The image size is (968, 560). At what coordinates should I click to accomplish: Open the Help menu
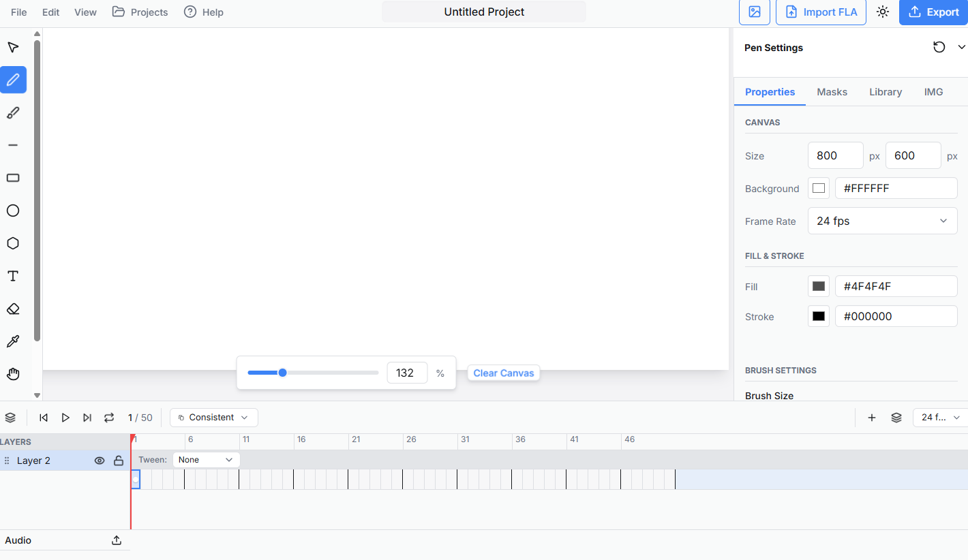click(204, 12)
